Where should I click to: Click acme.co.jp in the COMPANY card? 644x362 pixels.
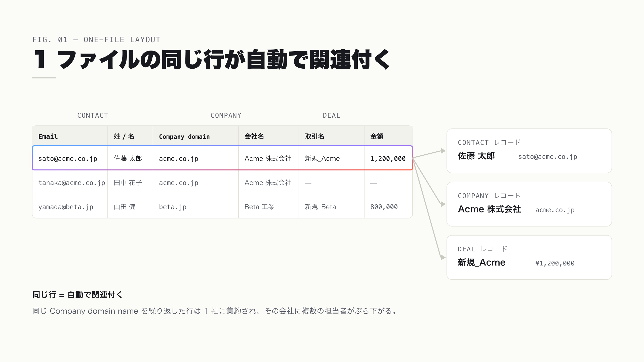click(x=555, y=210)
